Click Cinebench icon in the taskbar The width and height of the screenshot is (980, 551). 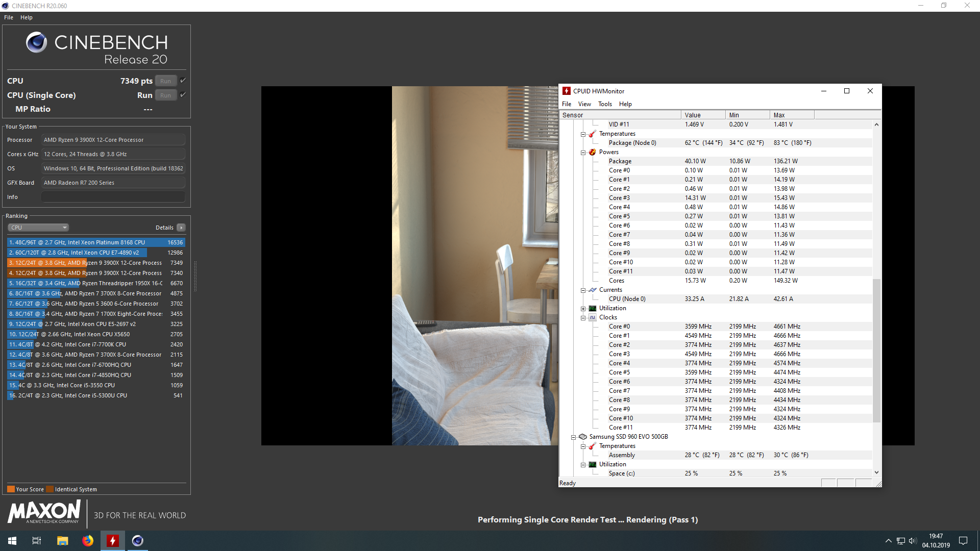[138, 541]
